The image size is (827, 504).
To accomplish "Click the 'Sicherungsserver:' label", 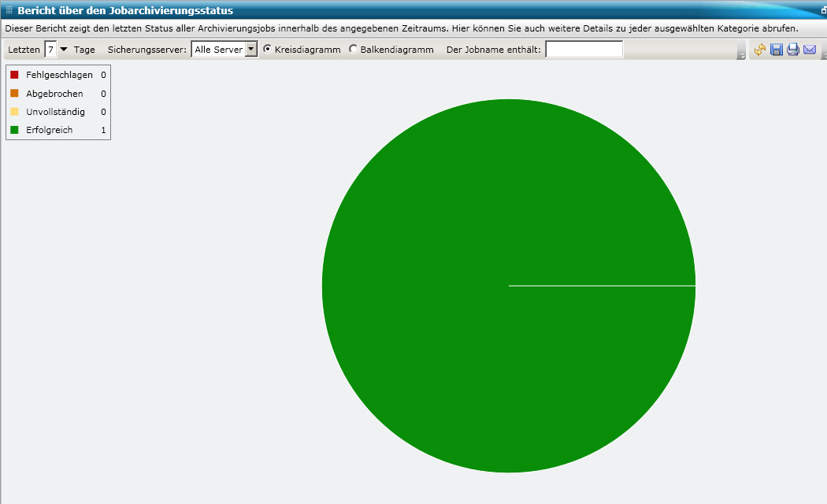I will (147, 50).
